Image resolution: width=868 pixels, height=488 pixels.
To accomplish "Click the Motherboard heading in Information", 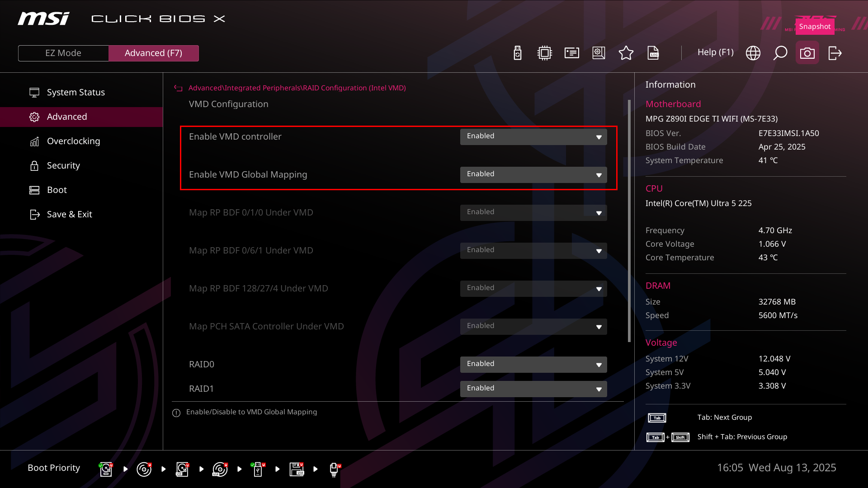I will (x=673, y=104).
